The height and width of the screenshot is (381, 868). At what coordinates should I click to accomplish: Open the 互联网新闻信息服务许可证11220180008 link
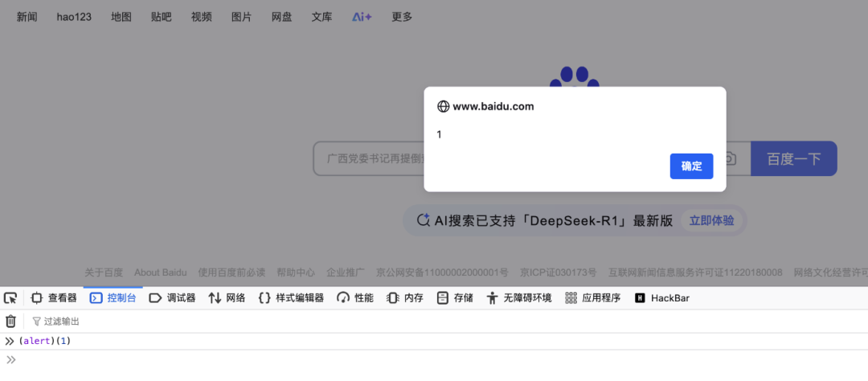pyautogui.click(x=695, y=272)
